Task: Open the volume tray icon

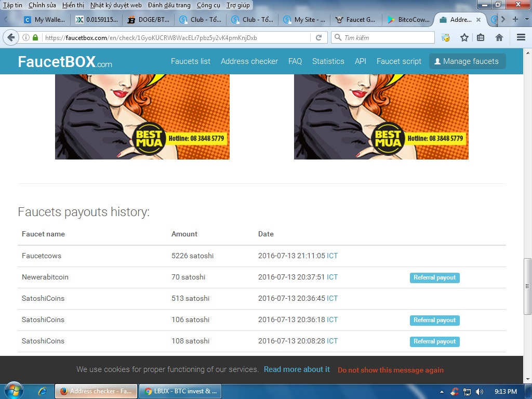Action: (480, 392)
